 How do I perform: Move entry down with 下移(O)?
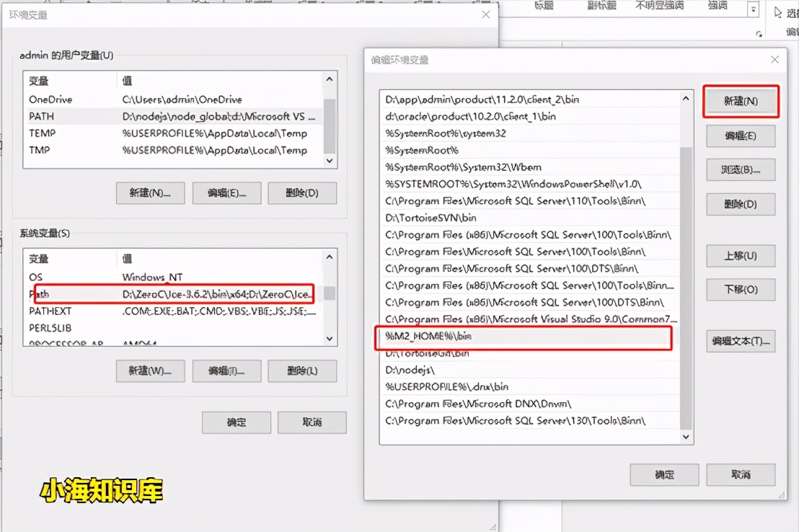pos(741,290)
